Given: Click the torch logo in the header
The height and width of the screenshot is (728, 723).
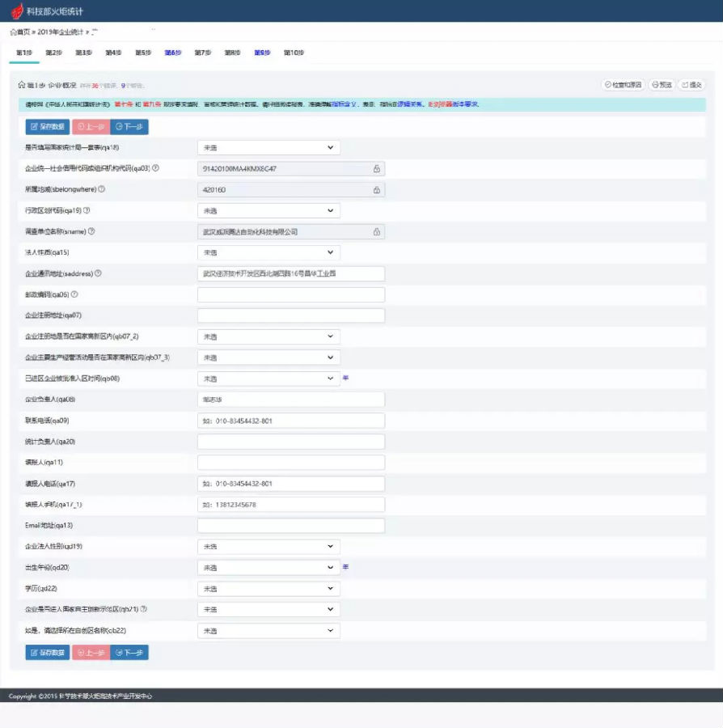Looking at the screenshot, I should (x=16, y=11).
